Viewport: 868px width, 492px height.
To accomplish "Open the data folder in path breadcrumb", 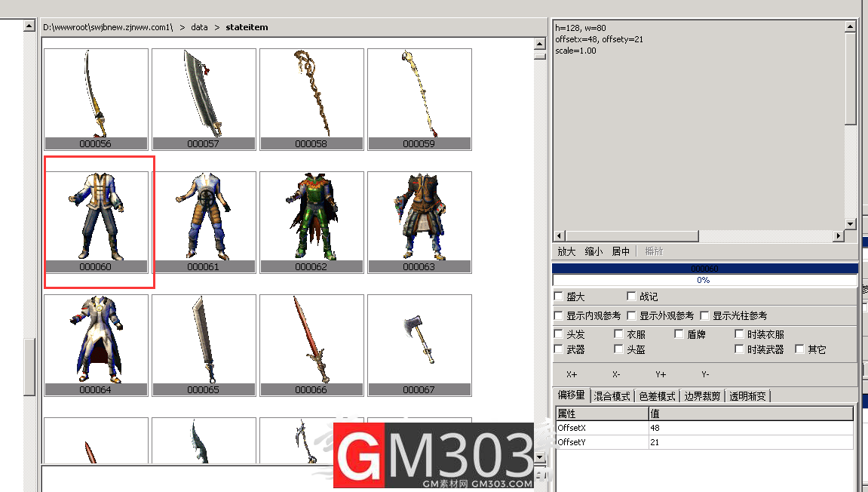I will 199,27.
